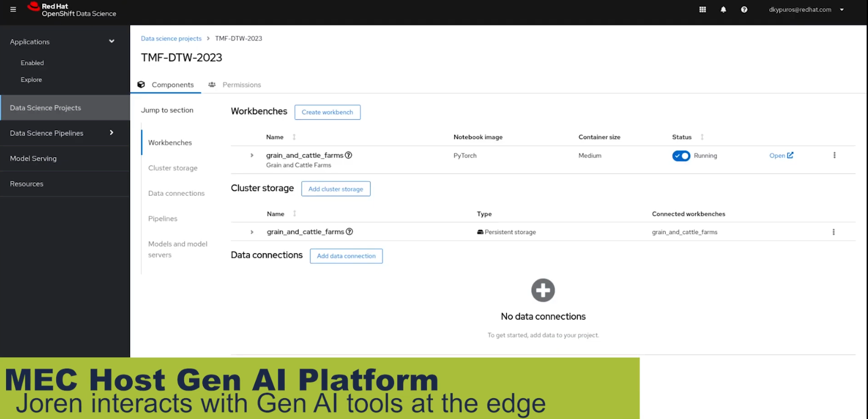Screen dimensions: 868x419
Task: Expand the grain_and_cattle_farms storage row
Action: pyautogui.click(x=252, y=232)
